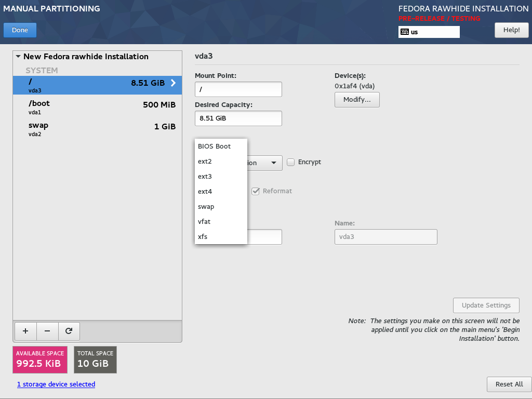This screenshot has height=399, width=532.
Task: Click the us keyboard layout indicator
Action: point(429,32)
